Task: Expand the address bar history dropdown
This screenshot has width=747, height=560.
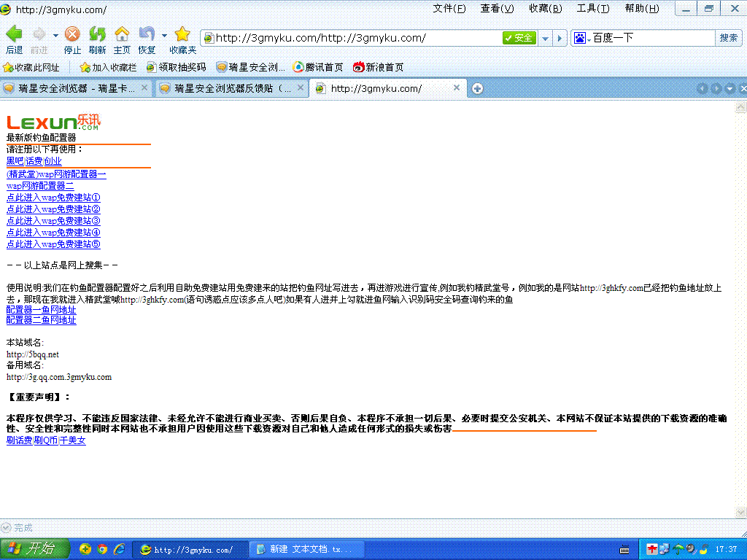Action: [545, 38]
